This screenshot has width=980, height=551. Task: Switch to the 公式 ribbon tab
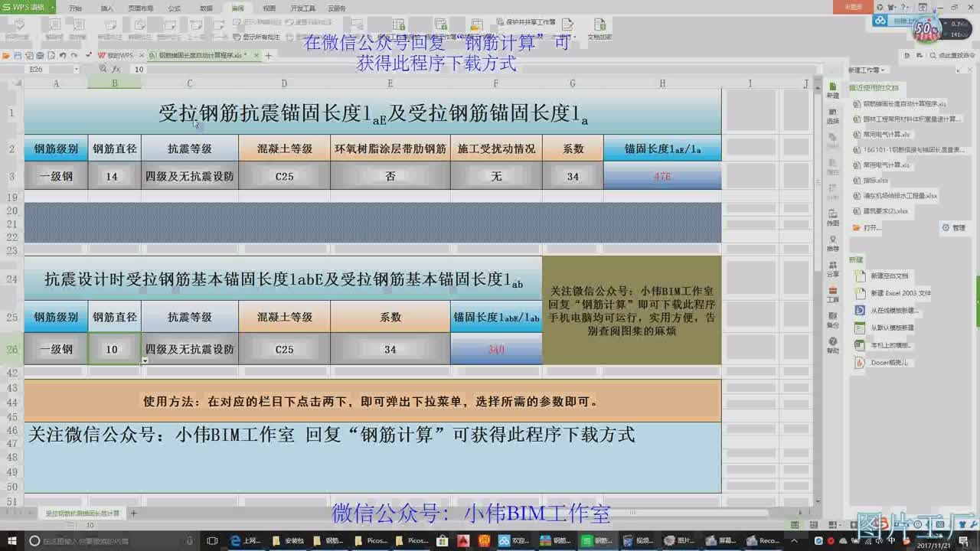click(x=174, y=8)
